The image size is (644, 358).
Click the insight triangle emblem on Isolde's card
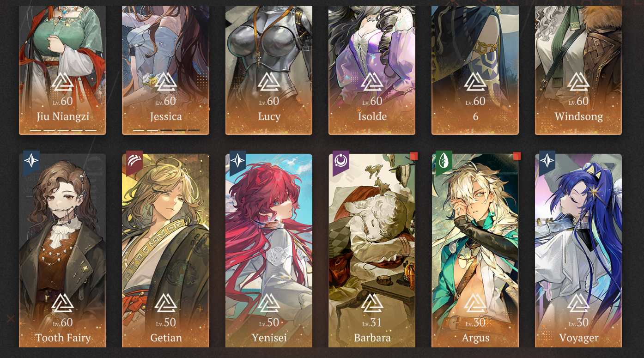[372, 82]
